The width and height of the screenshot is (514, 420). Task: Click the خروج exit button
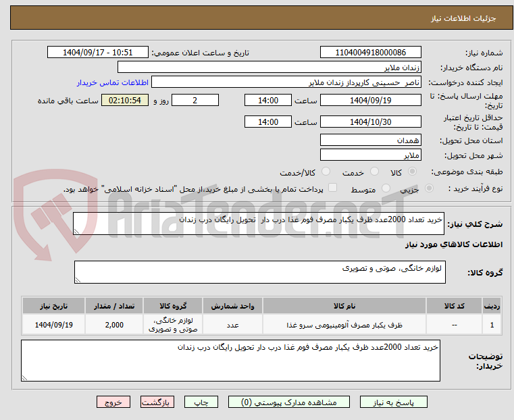click(113, 402)
